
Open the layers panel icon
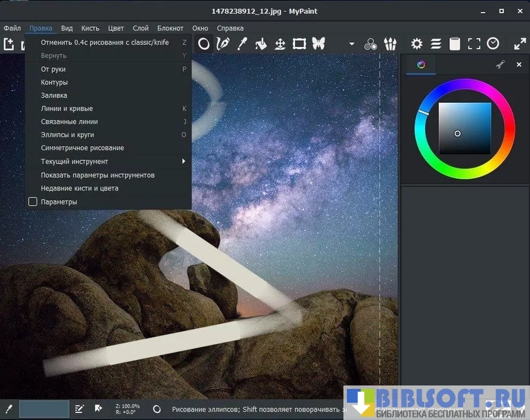pos(436,44)
